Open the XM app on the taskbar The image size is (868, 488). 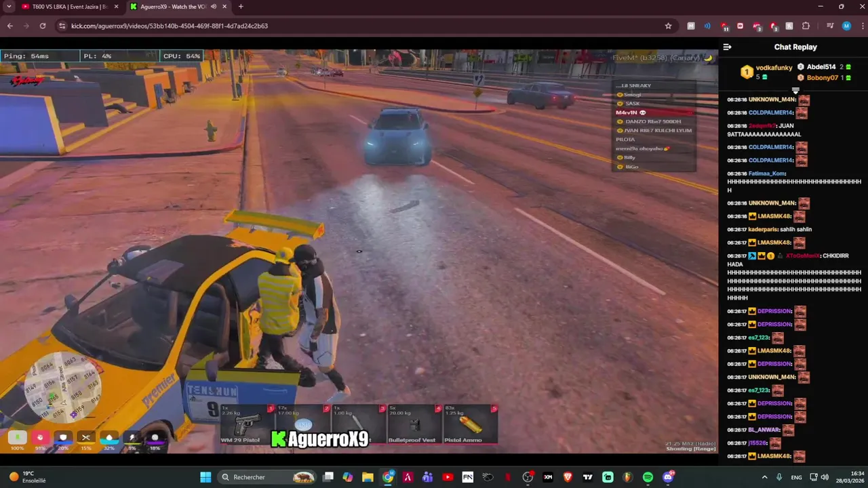tap(548, 477)
